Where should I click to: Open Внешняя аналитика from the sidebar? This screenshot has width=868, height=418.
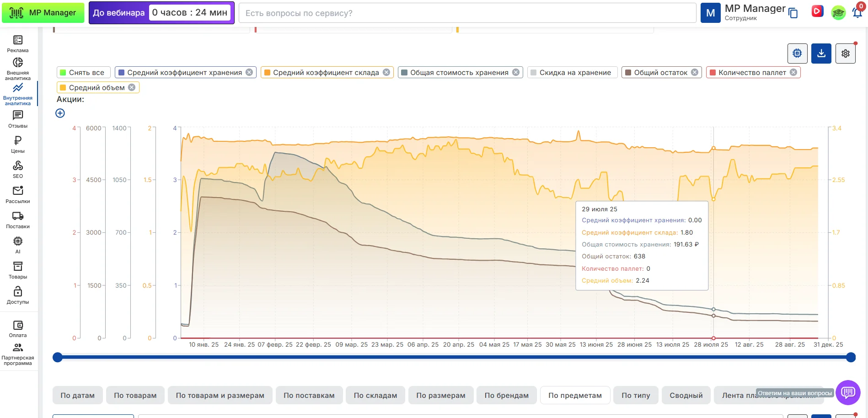[x=18, y=69]
